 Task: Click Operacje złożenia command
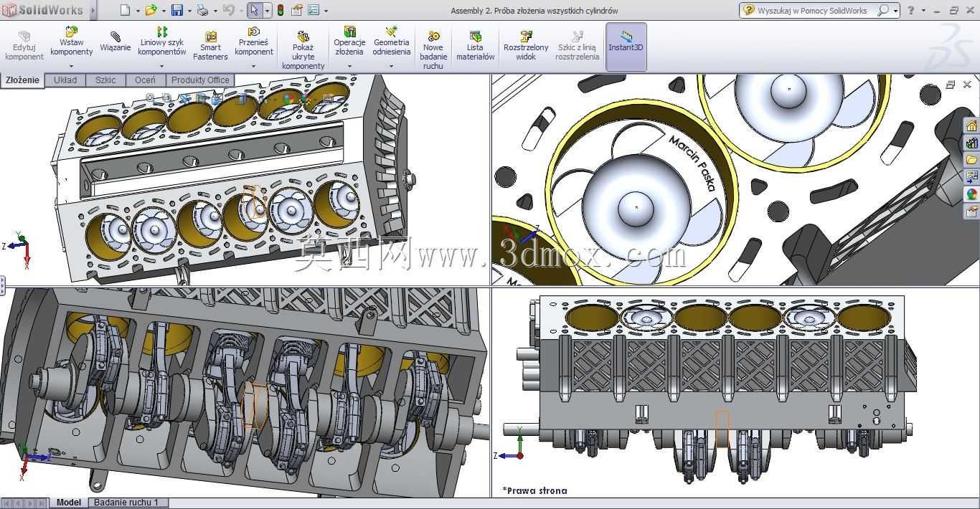(349, 41)
